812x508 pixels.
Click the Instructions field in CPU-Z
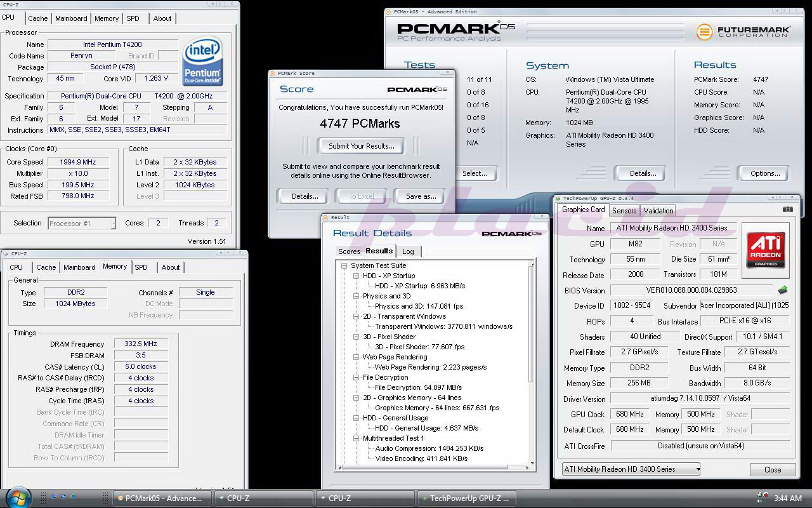(137, 130)
